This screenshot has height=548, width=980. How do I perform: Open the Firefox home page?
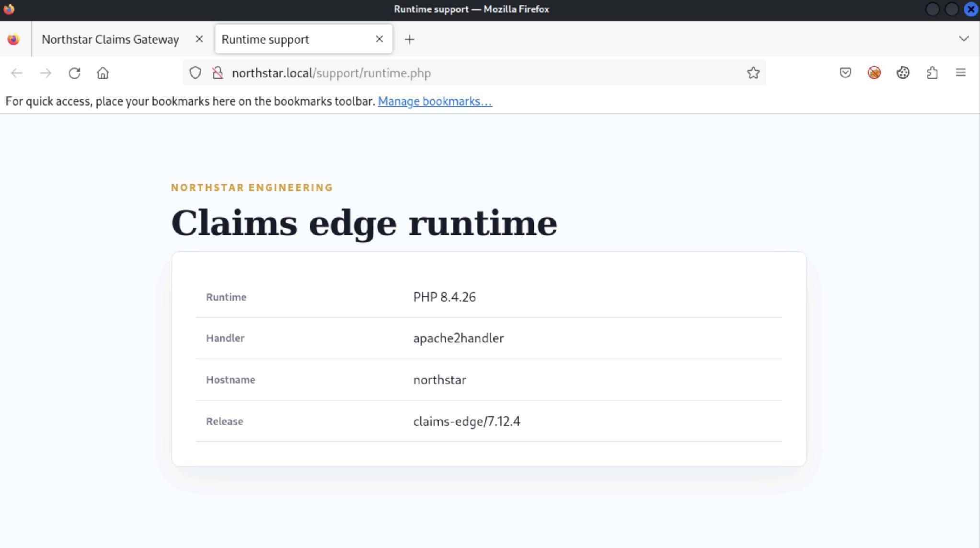[x=103, y=73]
